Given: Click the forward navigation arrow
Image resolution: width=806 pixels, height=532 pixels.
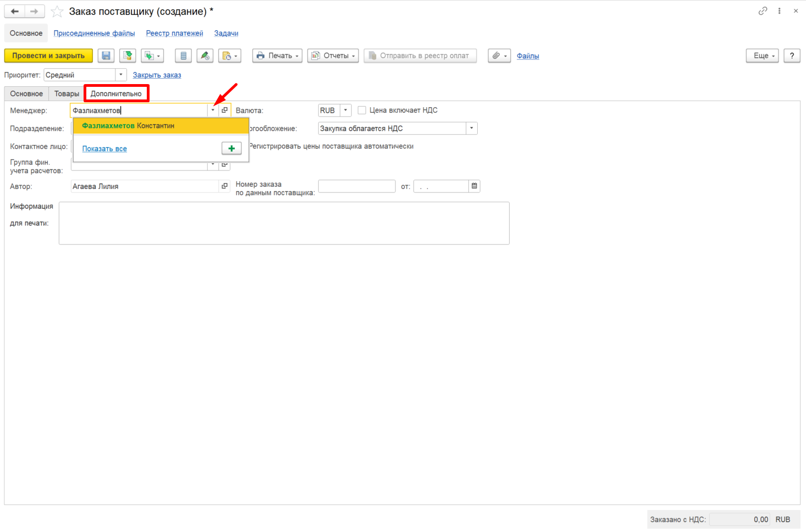Looking at the screenshot, I should (34, 11).
